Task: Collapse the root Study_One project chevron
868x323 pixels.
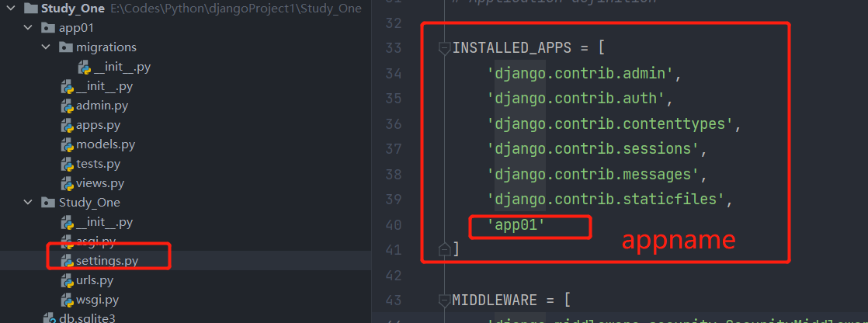Action: click(x=12, y=9)
